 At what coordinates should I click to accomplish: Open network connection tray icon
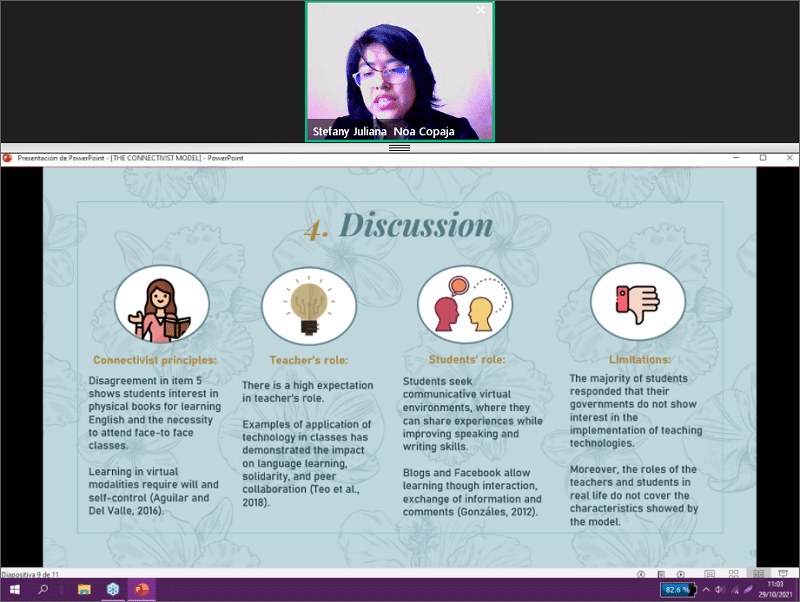click(733, 590)
